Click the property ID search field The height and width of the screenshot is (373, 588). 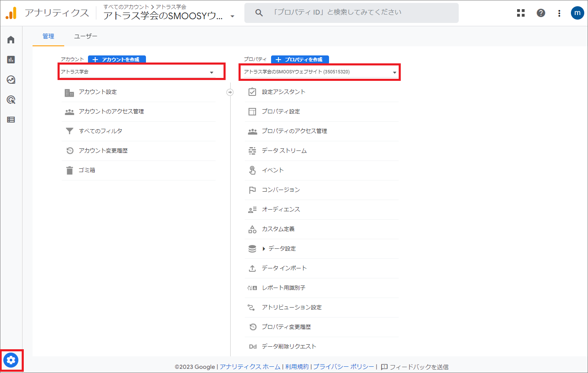tap(352, 13)
